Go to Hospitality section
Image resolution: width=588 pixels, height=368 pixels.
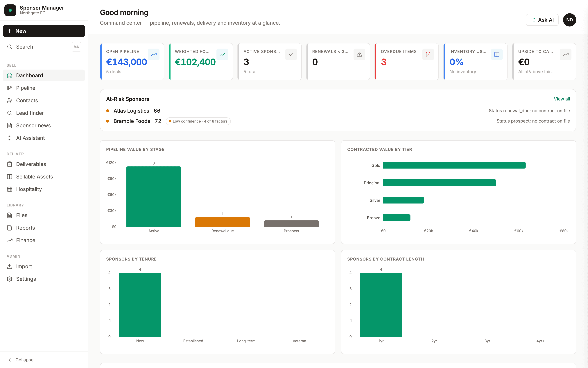click(44, 189)
